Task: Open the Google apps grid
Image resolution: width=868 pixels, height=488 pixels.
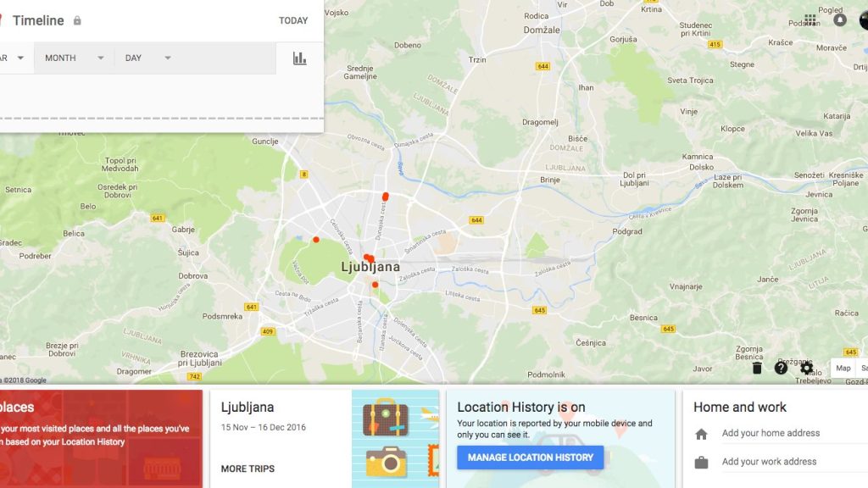Action: tap(810, 19)
